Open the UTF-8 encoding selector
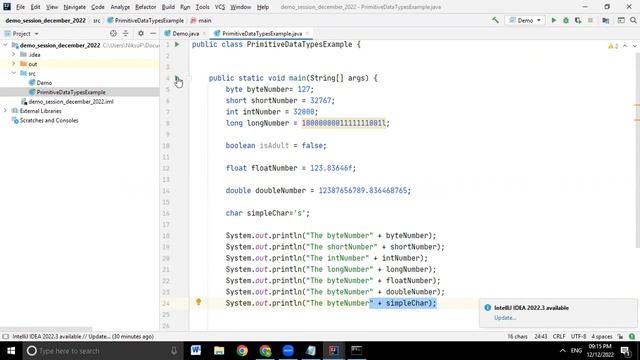 click(x=578, y=336)
